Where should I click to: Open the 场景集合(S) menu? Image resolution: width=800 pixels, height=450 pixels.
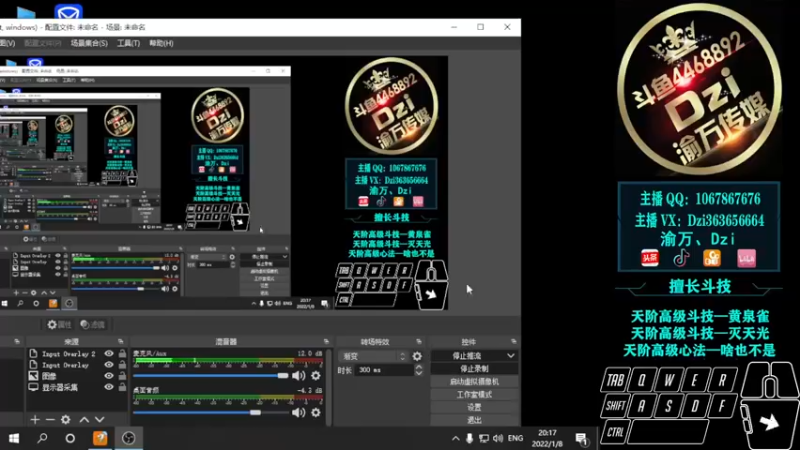pyautogui.click(x=89, y=43)
